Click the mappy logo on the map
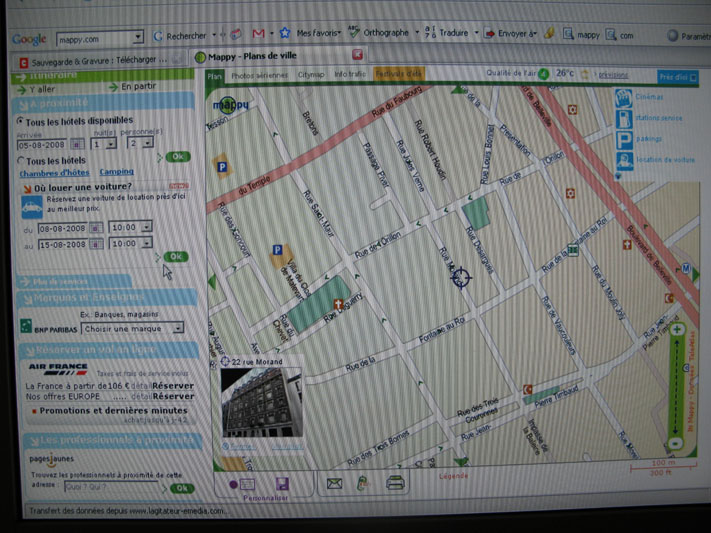The image size is (711, 533). tap(230, 105)
